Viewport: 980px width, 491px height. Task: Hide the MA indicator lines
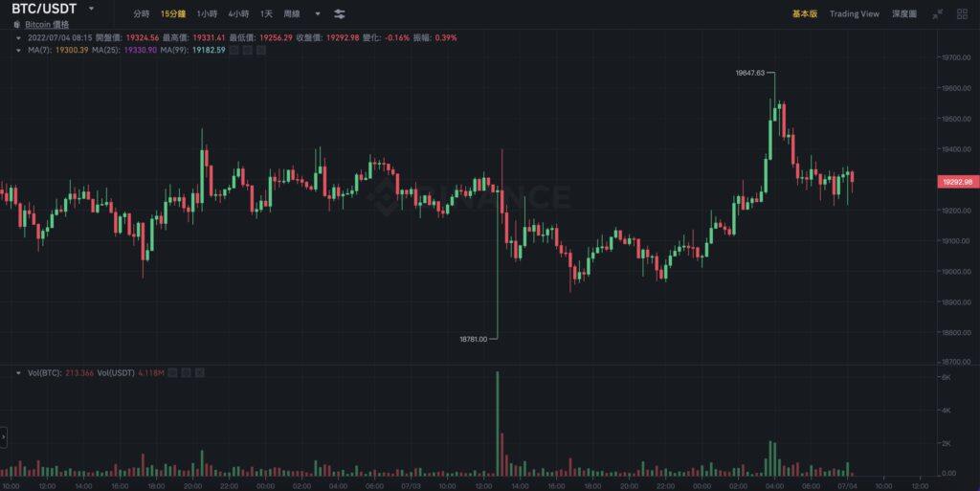(234, 50)
